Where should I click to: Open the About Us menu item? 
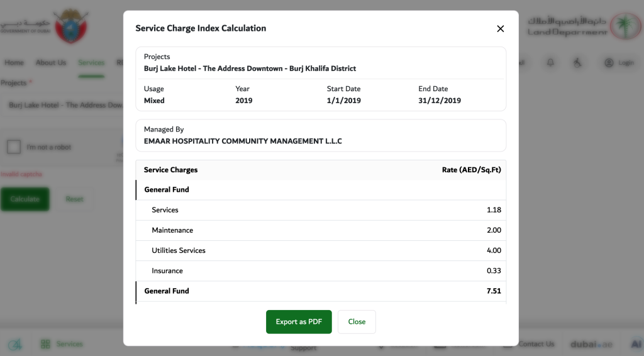coord(51,62)
